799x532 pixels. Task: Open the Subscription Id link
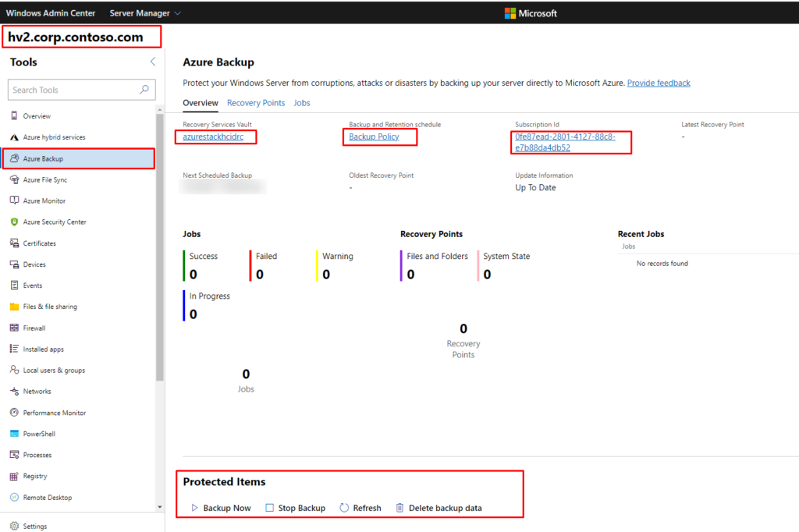coord(565,142)
